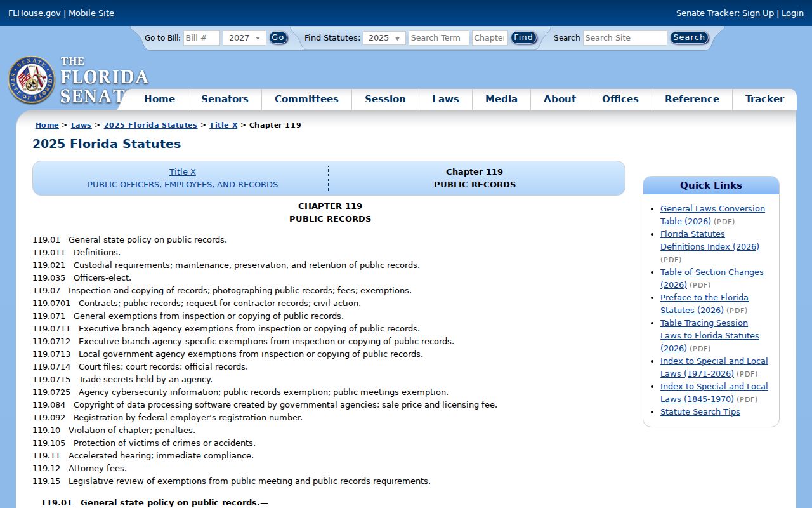Go to Home in the breadcrumb
This screenshot has width=812, height=508.
coord(47,125)
